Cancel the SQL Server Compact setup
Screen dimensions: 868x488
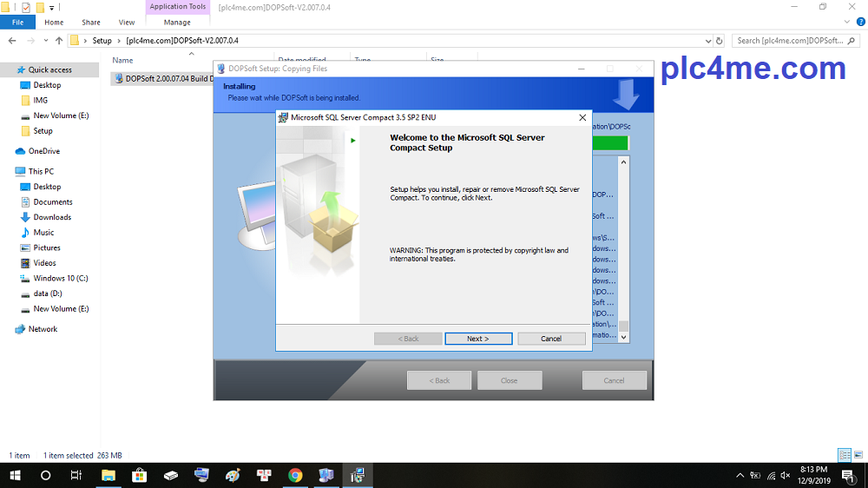551,339
